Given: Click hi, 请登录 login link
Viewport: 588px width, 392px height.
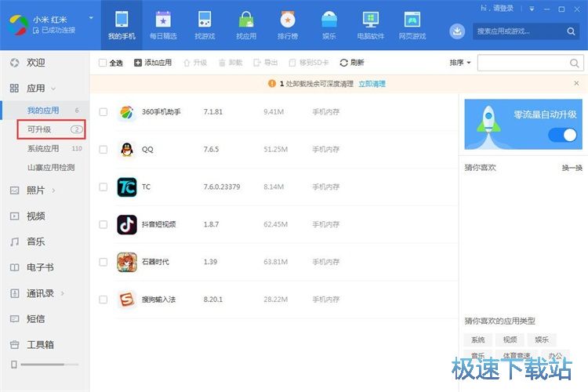Looking at the screenshot, I should (x=497, y=9).
